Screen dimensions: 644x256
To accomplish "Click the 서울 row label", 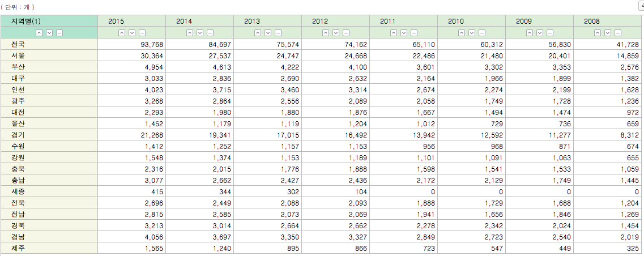I will point(18,56).
